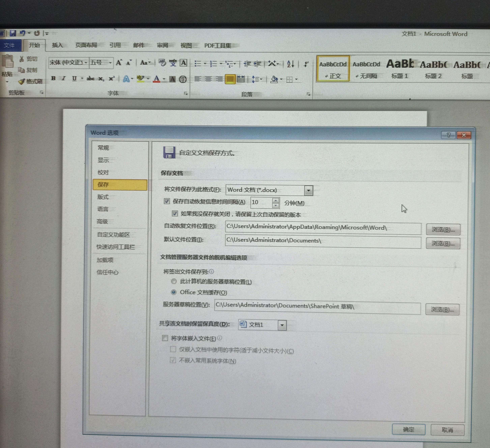The height and width of the screenshot is (448, 490).
Task: Apply subscript x₂ formatting
Action: point(101,79)
